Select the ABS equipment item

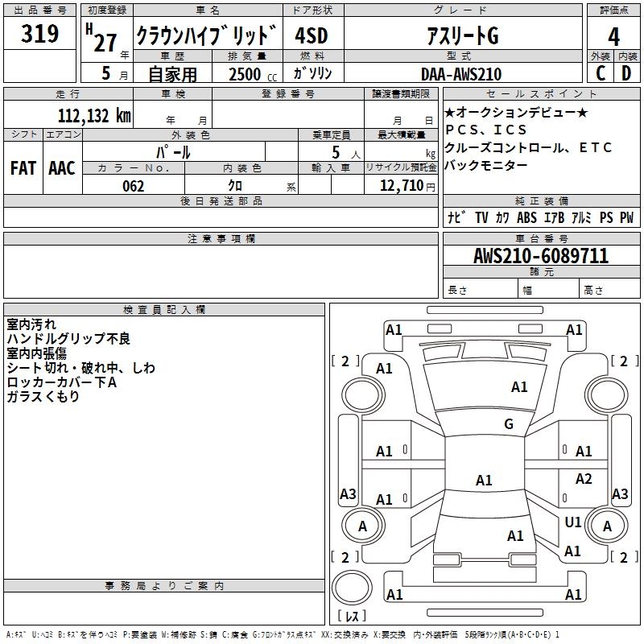pos(526,217)
